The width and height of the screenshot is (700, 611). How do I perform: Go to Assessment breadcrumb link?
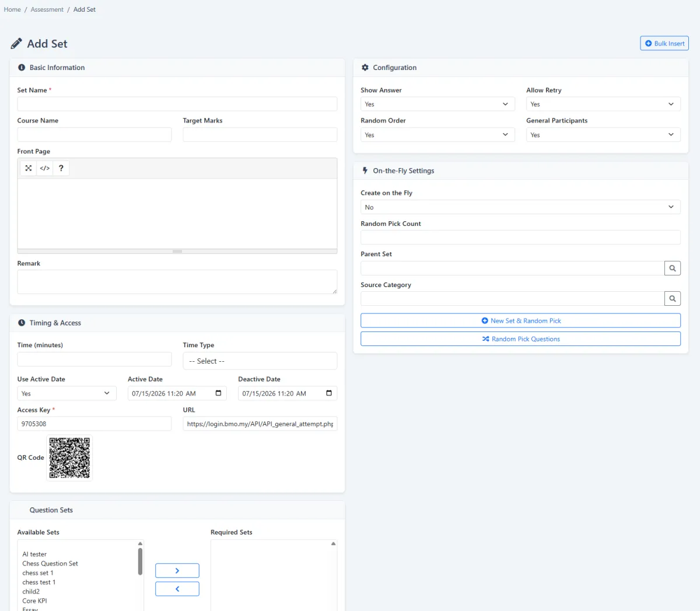pos(47,9)
